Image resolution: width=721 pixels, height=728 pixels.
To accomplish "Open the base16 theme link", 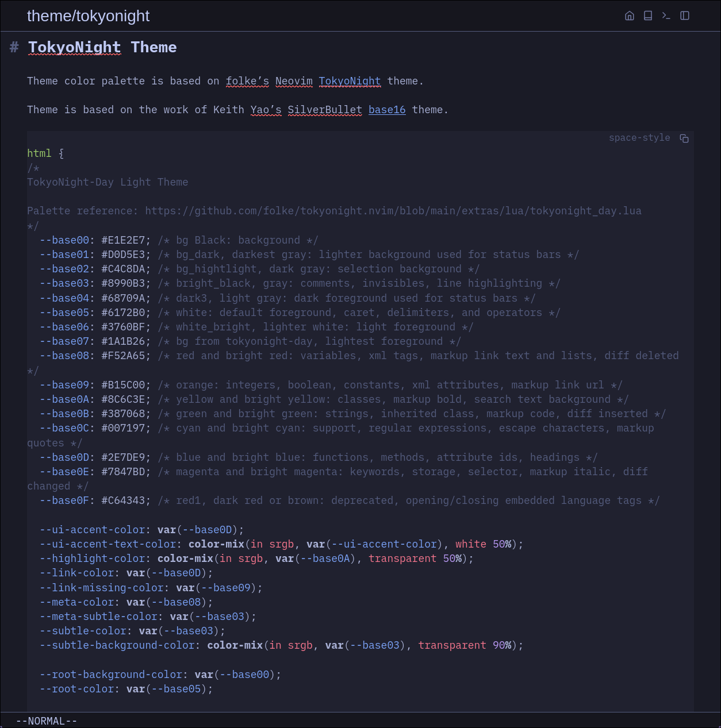I will point(387,110).
